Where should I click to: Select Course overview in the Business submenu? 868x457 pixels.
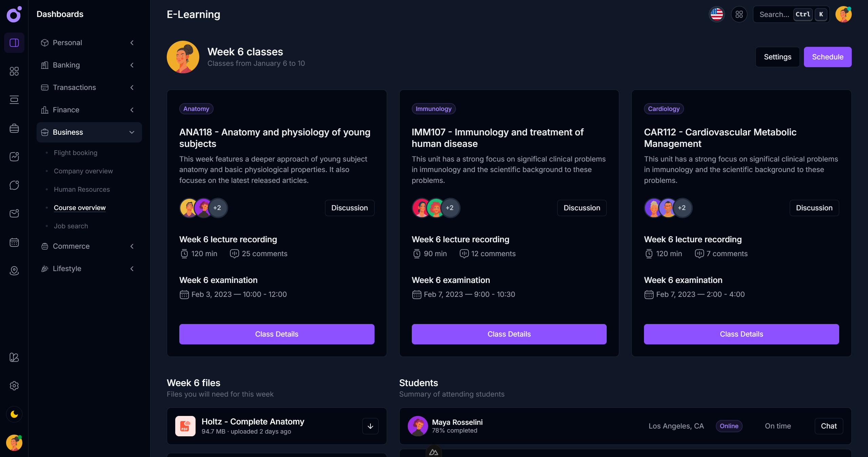click(x=79, y=208)
